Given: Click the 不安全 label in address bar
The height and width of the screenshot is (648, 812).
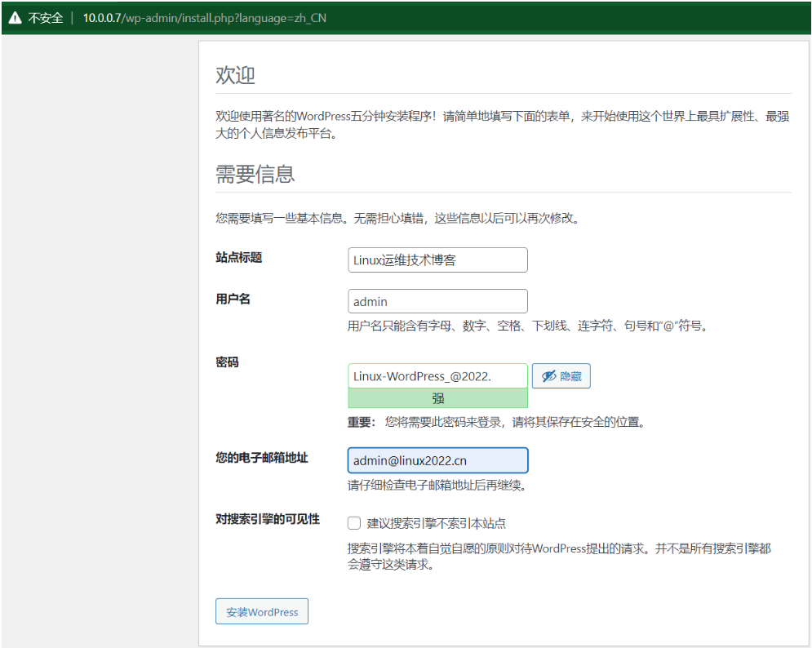Looking at the screenshot, I should pos(46,18).
